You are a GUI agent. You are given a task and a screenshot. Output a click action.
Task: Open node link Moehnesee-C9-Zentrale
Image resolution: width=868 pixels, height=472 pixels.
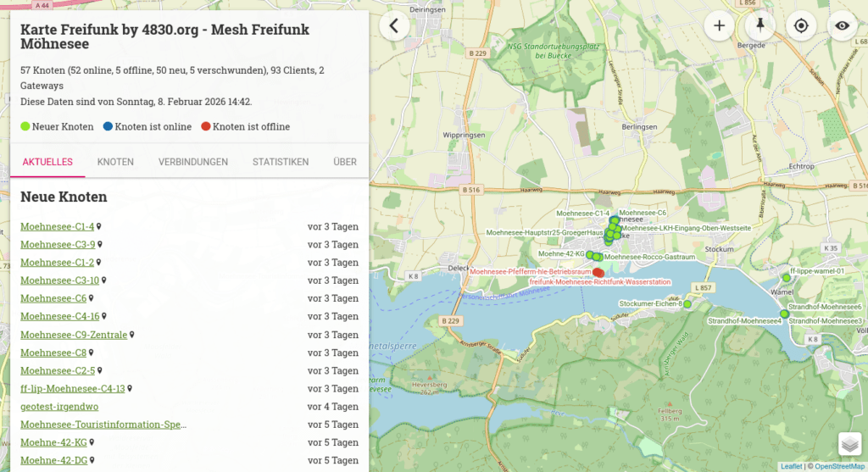coord(75,335)
